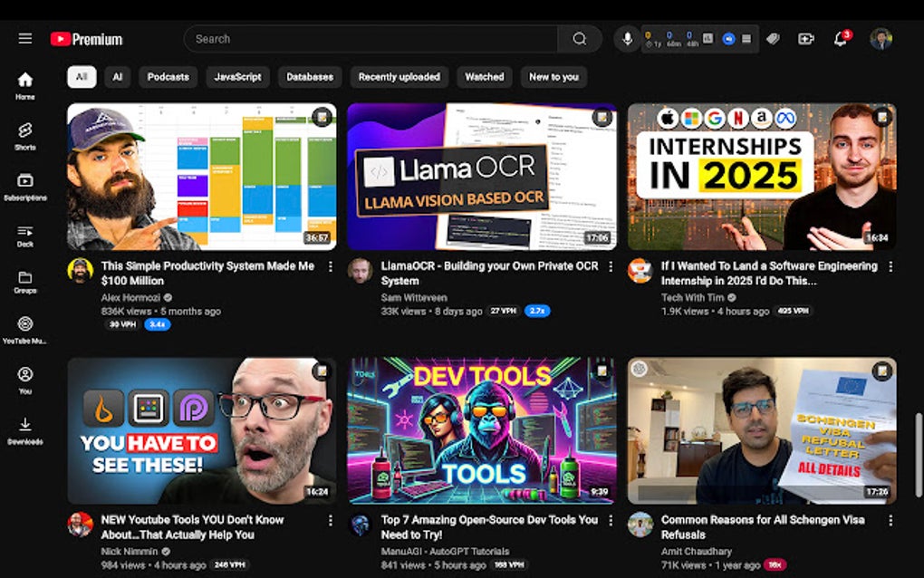Open the account avatar menu

click(x=881, y=39)
